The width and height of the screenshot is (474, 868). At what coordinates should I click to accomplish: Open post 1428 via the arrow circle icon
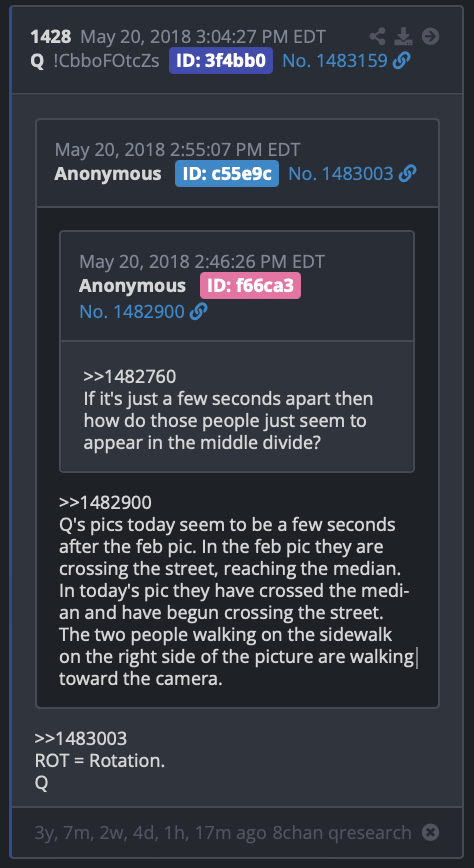click(430, 37)
